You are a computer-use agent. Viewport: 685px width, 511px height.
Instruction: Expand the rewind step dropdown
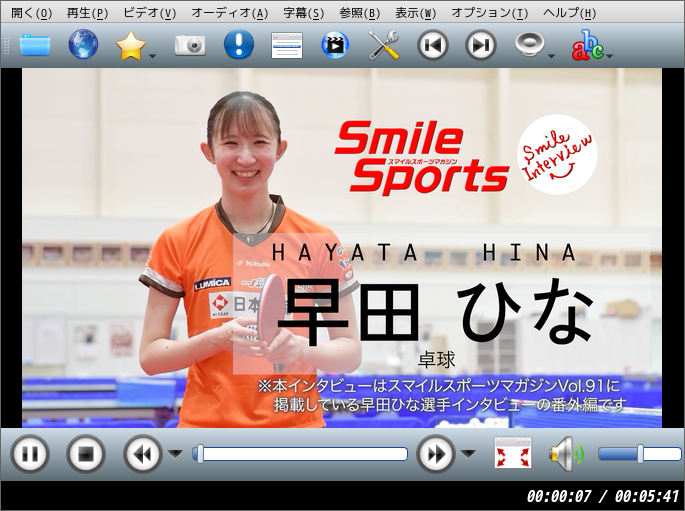coord(175,454)
